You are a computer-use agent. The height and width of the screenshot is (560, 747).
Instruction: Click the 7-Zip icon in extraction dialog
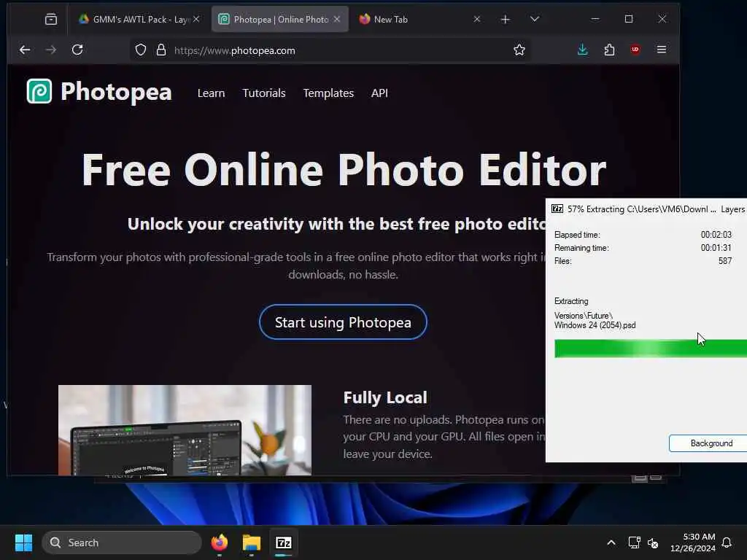click(x=557, y=209)
